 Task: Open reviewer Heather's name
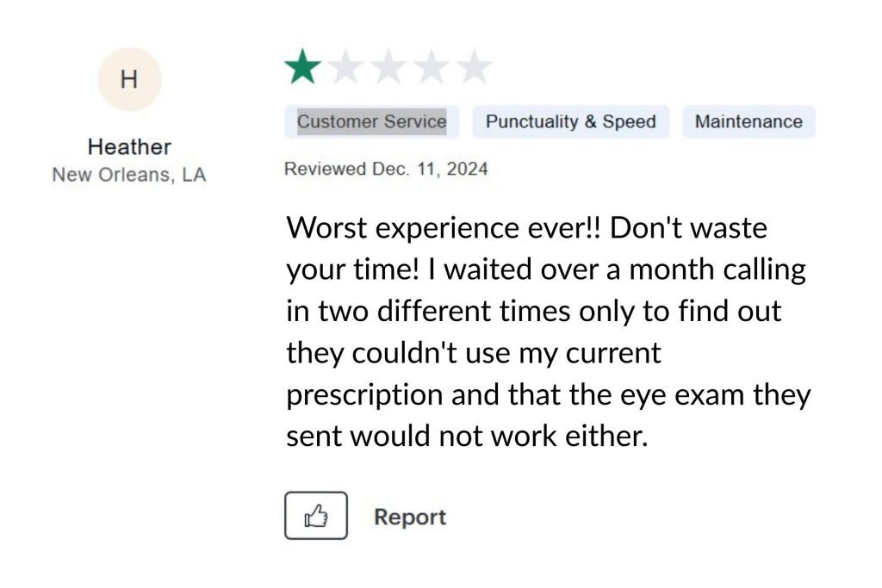point(129,146)
